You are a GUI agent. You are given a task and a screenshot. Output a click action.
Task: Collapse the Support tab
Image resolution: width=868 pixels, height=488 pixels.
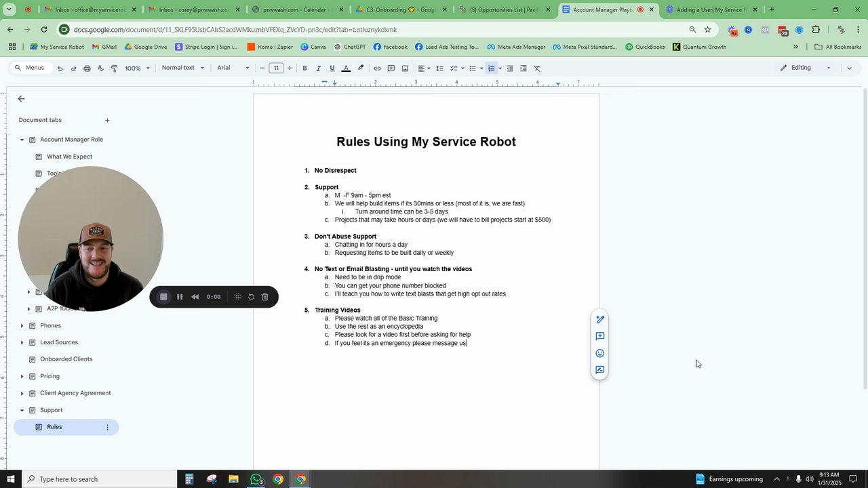[x=22, y=410]
